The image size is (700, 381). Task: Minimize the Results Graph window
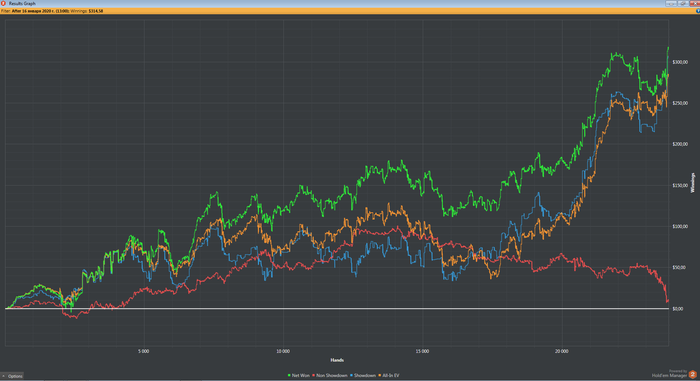point(671,3)
